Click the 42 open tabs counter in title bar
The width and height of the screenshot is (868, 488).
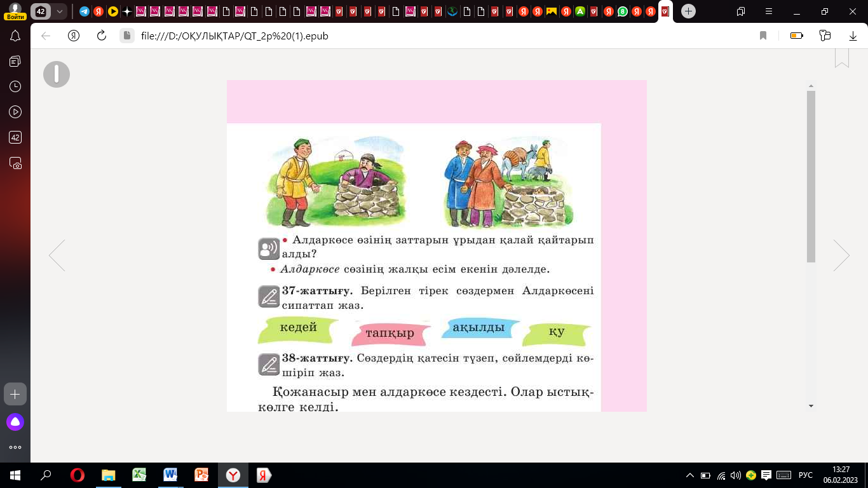pos(41,11)
